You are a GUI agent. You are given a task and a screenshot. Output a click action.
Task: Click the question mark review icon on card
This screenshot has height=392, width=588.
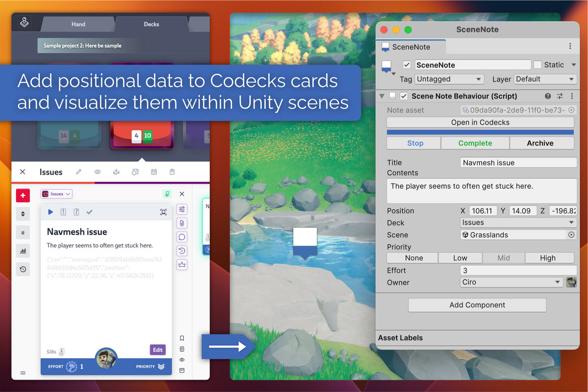[x=76, y=212]
